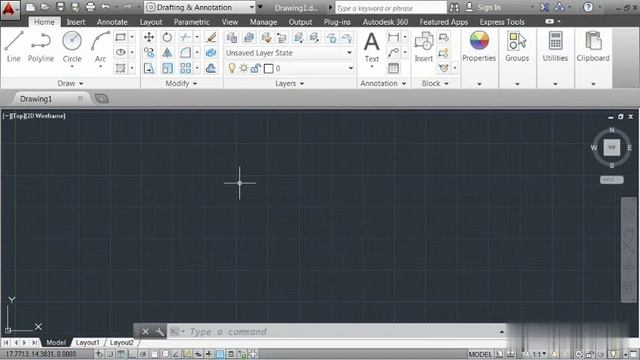
Task: Switch MODEL space toggle in status bar
Action: pyautogui.click(x=480, y=354)
